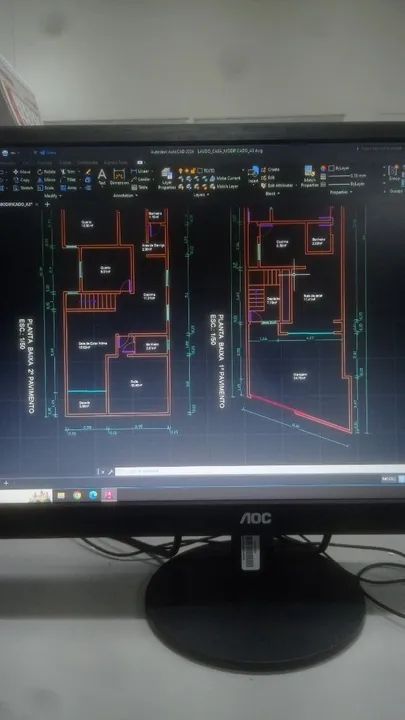This screenshot has height=720, width=405.
Task: Open the Insert block tool
Action: click(x=253, y=176)
